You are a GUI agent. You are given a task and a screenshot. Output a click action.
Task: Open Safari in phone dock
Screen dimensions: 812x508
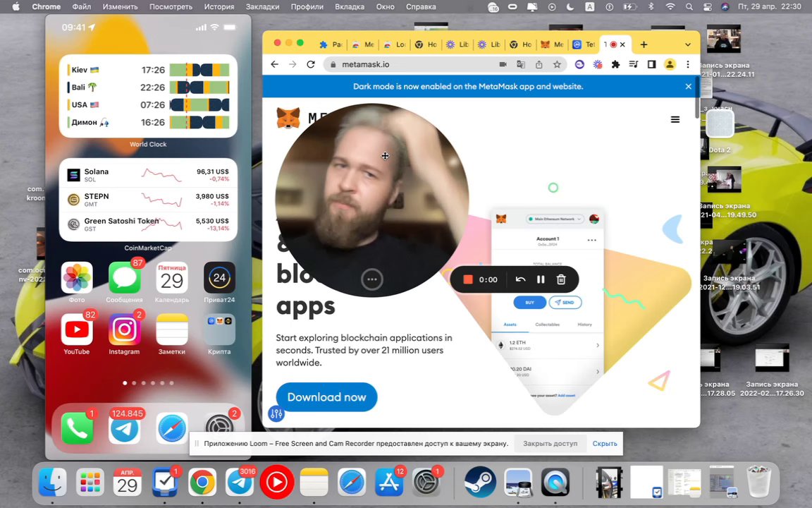(x=171, y=429)
